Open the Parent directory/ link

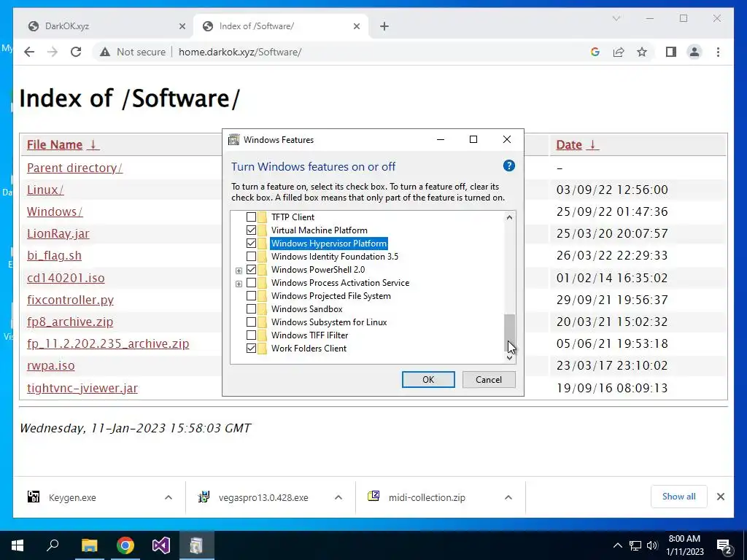click(75, 168)
